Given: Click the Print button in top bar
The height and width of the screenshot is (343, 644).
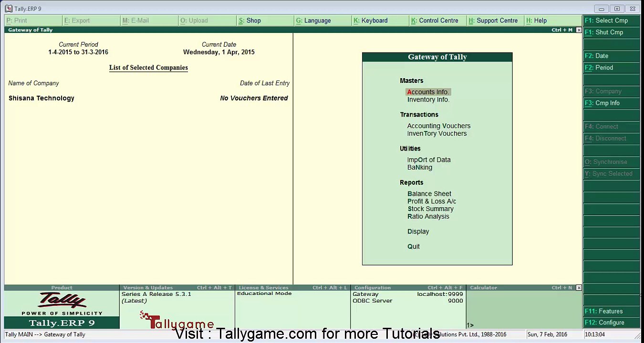Looking at the screenshot, I should [x=33, y=20].
